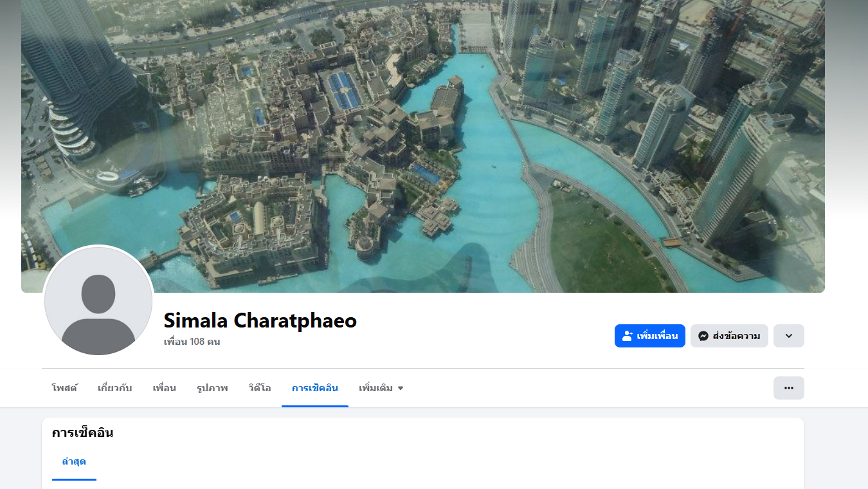
Task: Select the การเช็คอิน tab
Action: 315,388
